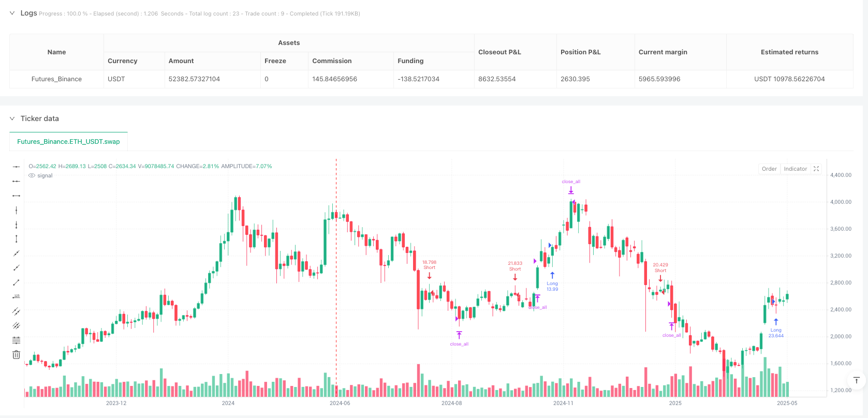This screenshot has height=418, width=868.
Task: Click the fullscreen expand icon on the chart
Action: [816, 169]
